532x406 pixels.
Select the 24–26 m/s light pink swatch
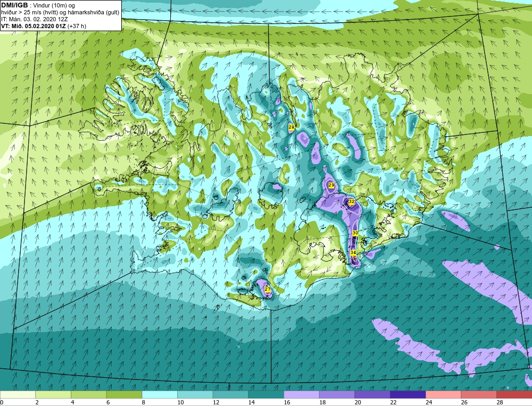pos(443,394)
